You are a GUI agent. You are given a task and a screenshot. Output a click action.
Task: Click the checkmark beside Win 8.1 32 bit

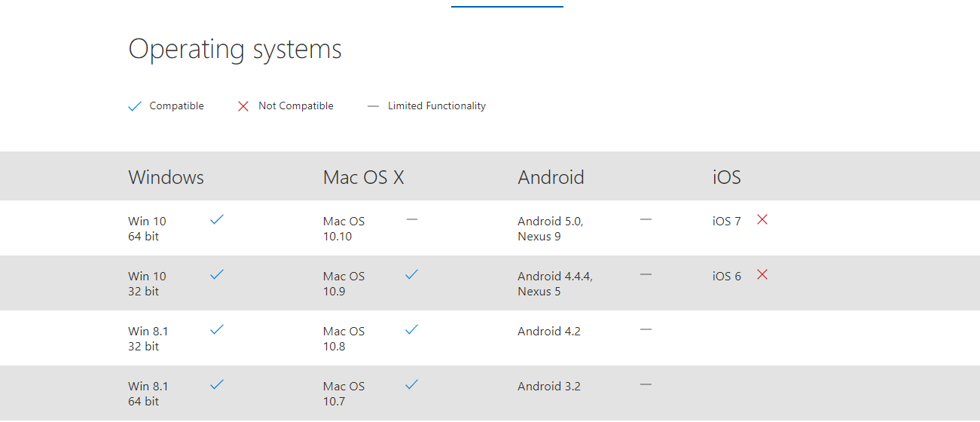pyautogui.click(x=217, y=329)
